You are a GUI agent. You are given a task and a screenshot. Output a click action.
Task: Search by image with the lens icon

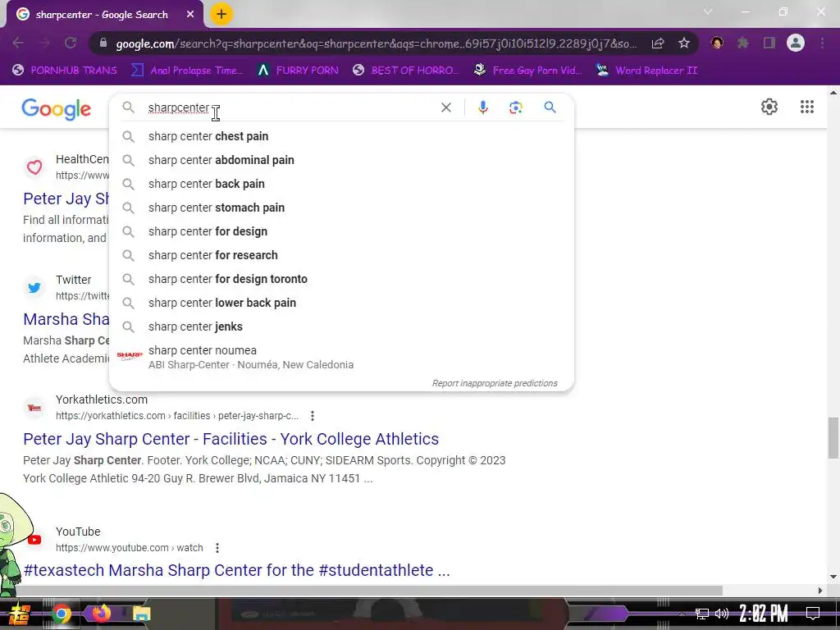[515, 107]
